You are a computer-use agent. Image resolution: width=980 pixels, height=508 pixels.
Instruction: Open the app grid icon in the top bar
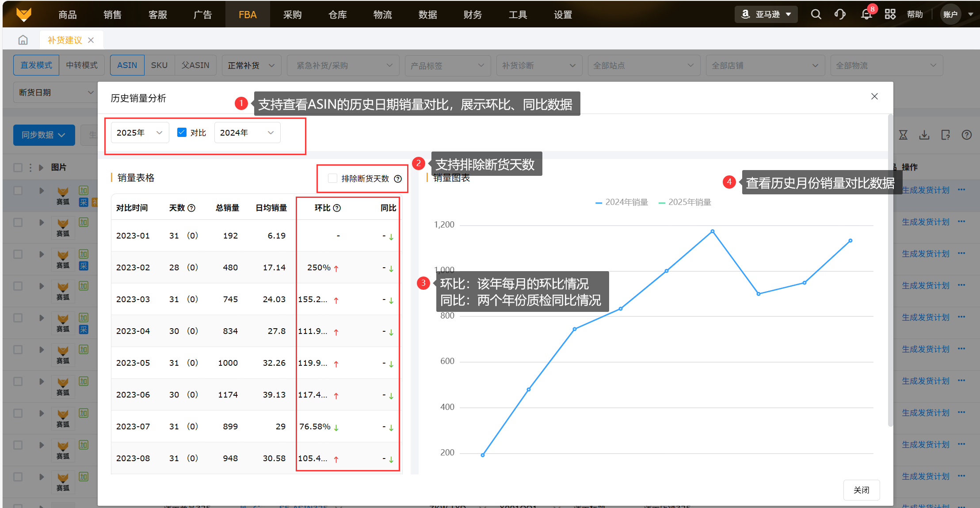[890, 15]
